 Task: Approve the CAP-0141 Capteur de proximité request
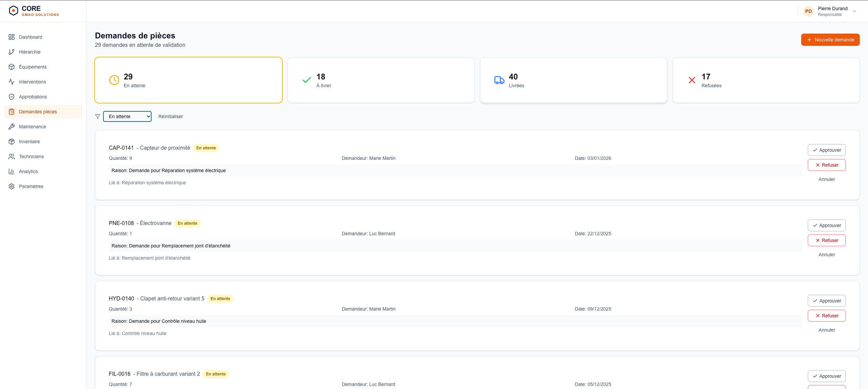827,150
